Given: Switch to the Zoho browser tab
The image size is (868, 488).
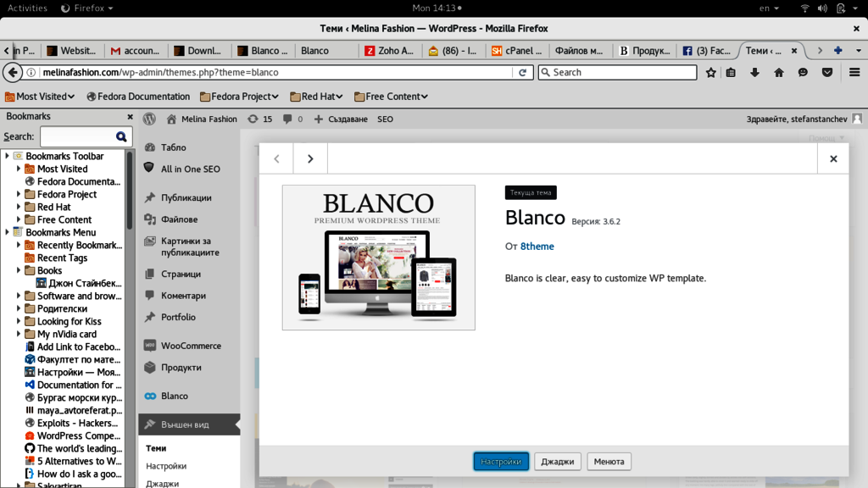Looking at the screenshot, I should coord(390,50).
